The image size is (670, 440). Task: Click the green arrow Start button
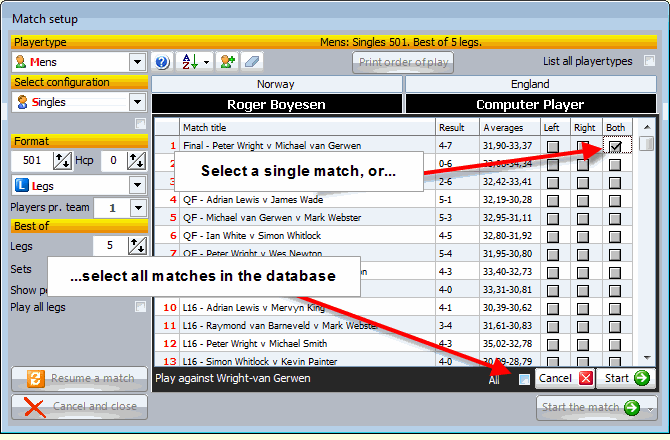[x=629, y=378]
